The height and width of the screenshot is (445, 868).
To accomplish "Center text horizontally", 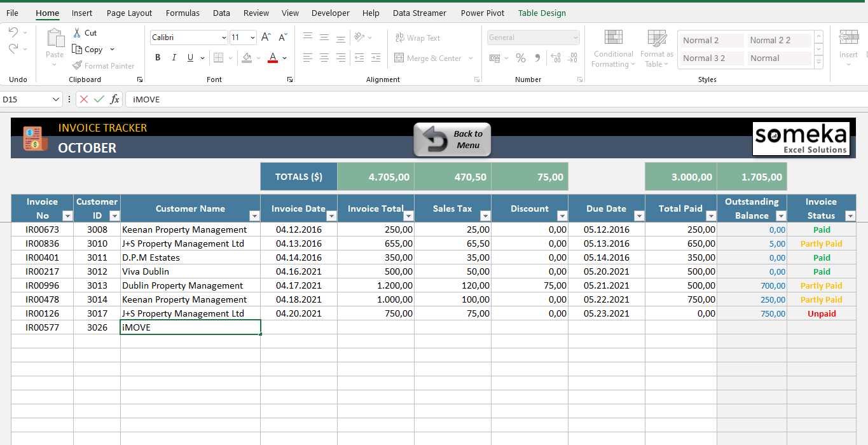I will (324, 58).
